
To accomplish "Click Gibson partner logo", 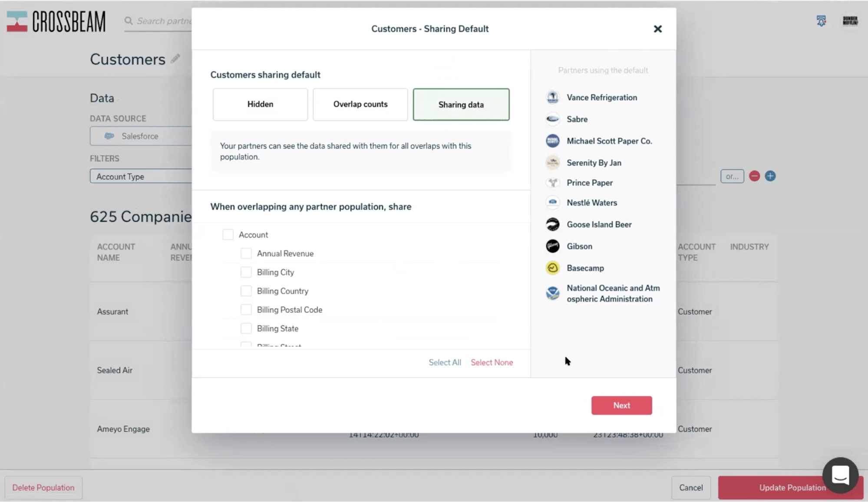I will coord(552,246).
